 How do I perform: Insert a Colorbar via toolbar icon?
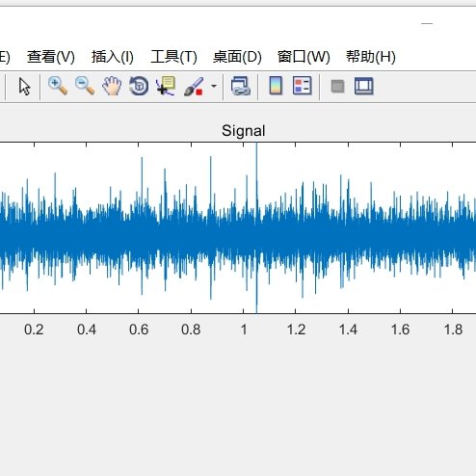pos(276,86)
